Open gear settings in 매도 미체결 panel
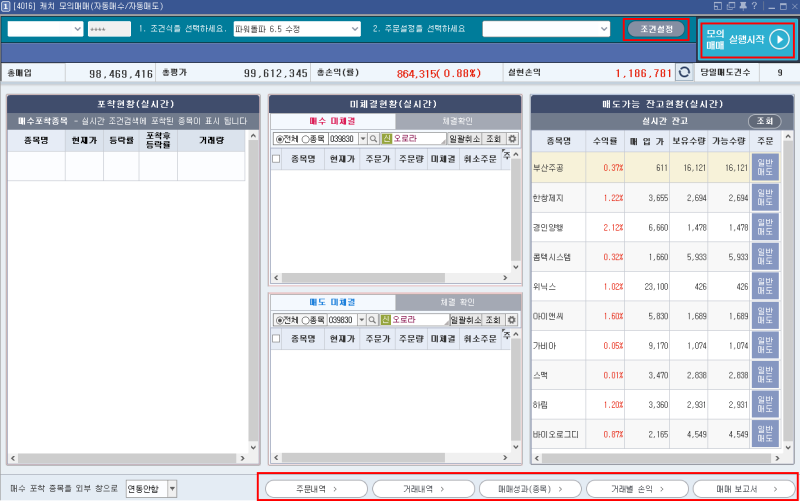 (512, 320)
